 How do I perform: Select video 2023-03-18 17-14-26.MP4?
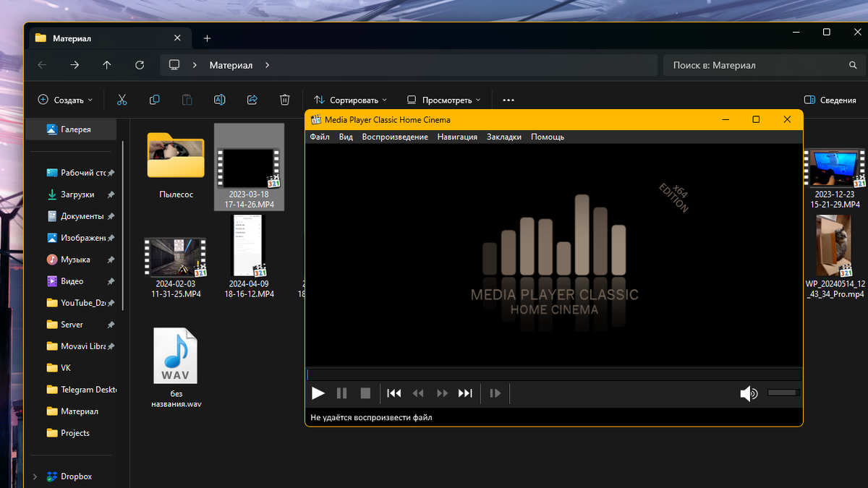pos(250,168)
